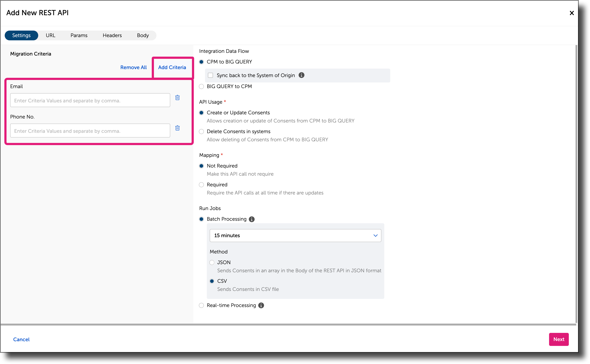This screenshot has height=364, width=590.
Task: Cancel the REST API setup
Action: coord(21,340)
